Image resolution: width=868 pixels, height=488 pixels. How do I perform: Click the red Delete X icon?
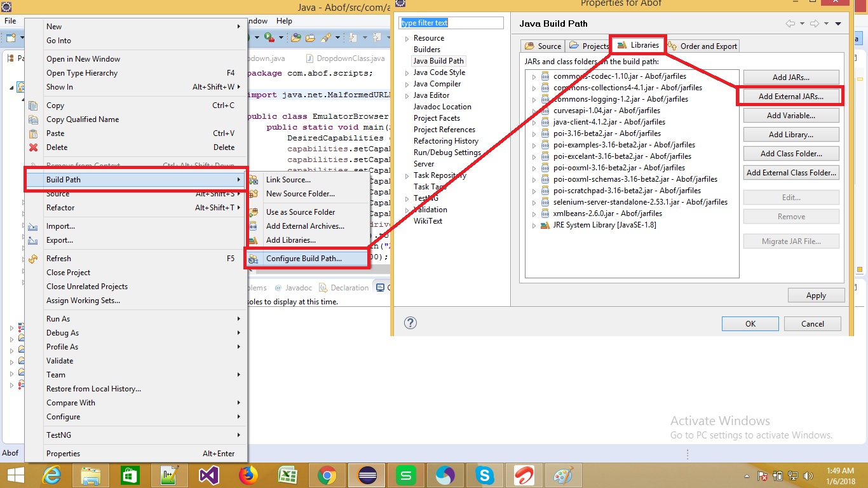[34, 147]
